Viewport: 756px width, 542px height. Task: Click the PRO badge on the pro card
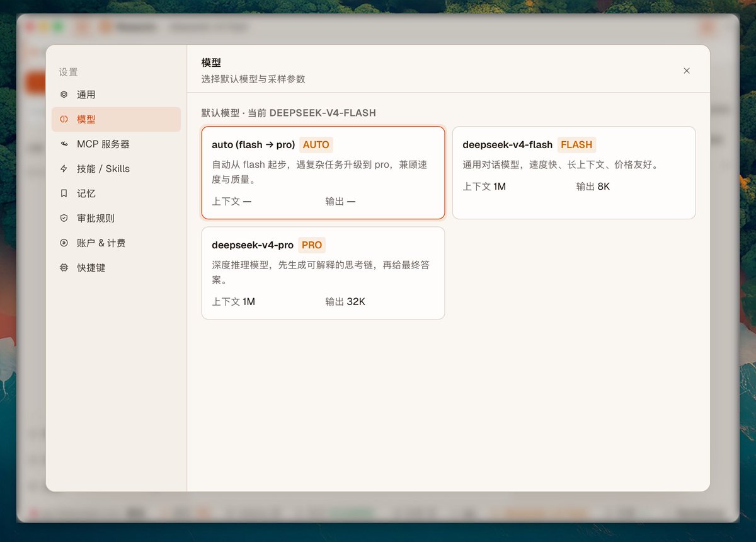(312, 245)
